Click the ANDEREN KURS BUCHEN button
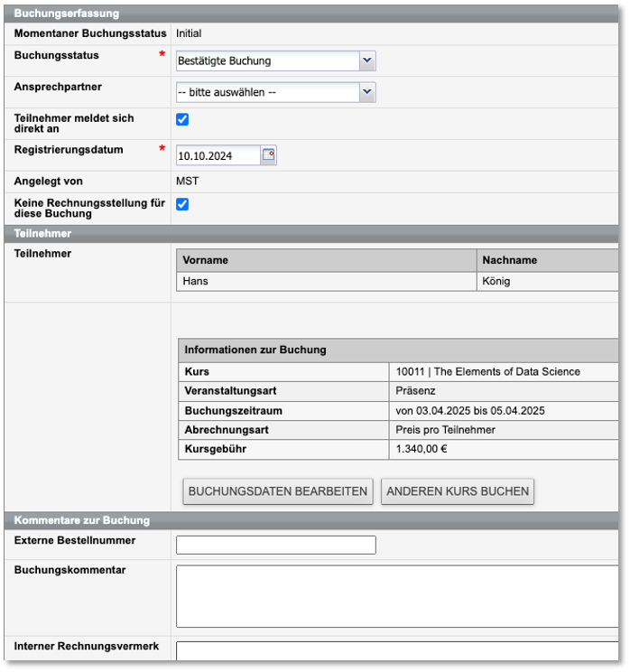Viewport: 630px width, 672px height. 457,491
